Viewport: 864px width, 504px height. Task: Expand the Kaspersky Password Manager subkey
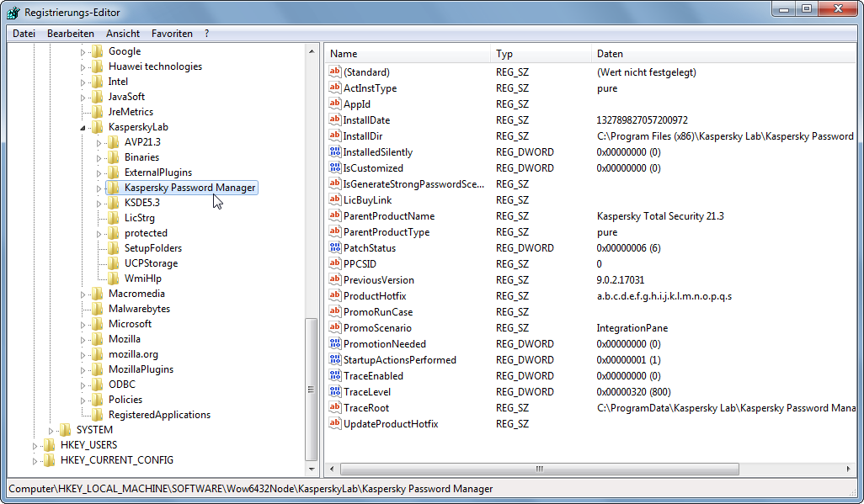click(99, 188)
